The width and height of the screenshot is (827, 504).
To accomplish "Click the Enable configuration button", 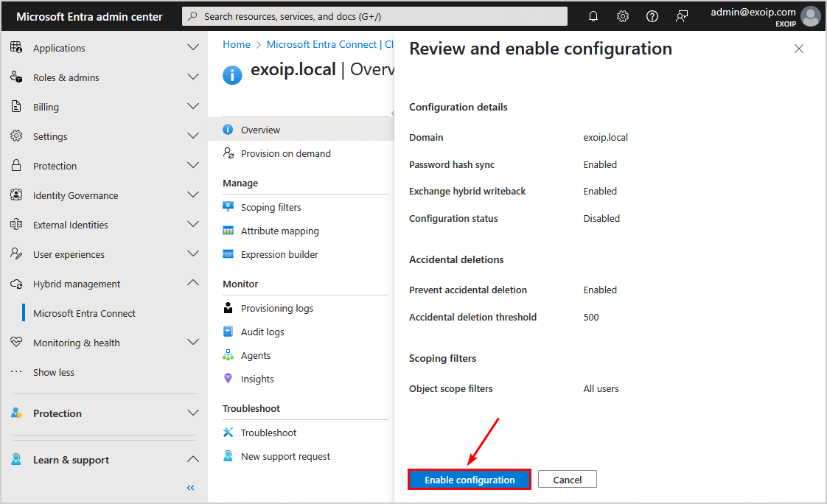I will 470,480.
